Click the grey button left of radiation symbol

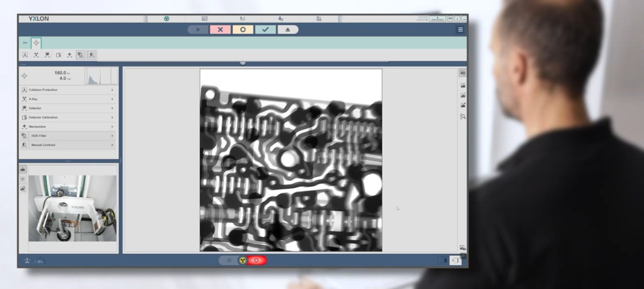[229, 260]
